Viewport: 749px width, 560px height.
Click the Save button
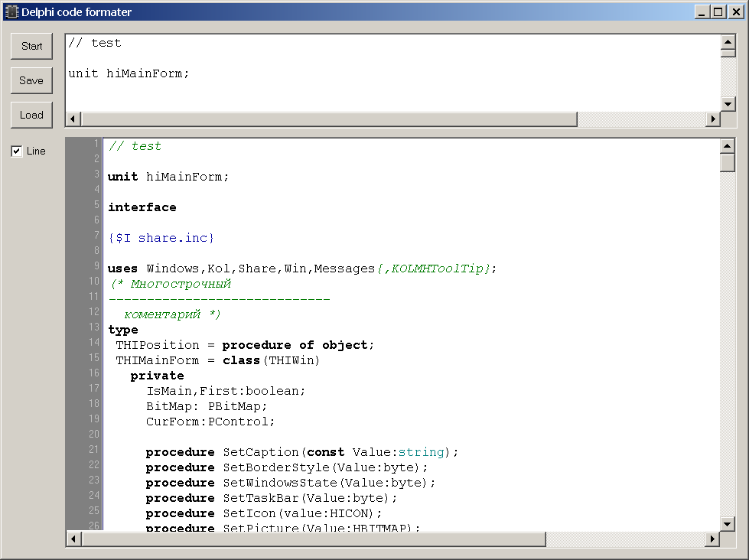(x=31, y=81)
